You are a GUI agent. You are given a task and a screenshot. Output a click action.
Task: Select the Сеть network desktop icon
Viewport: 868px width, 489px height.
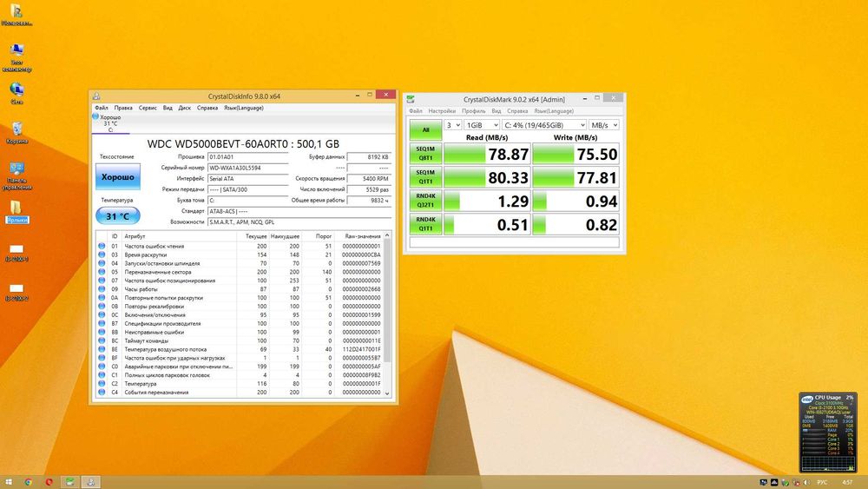tap(16, 93)
